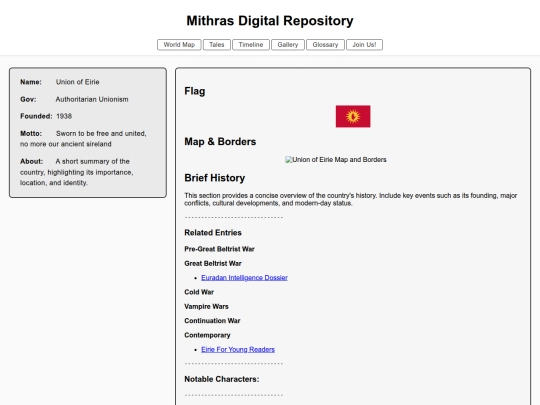The height and width of the screenshot is (405, 540).
Task: Go to the Tales section
Action: point(217,45)
